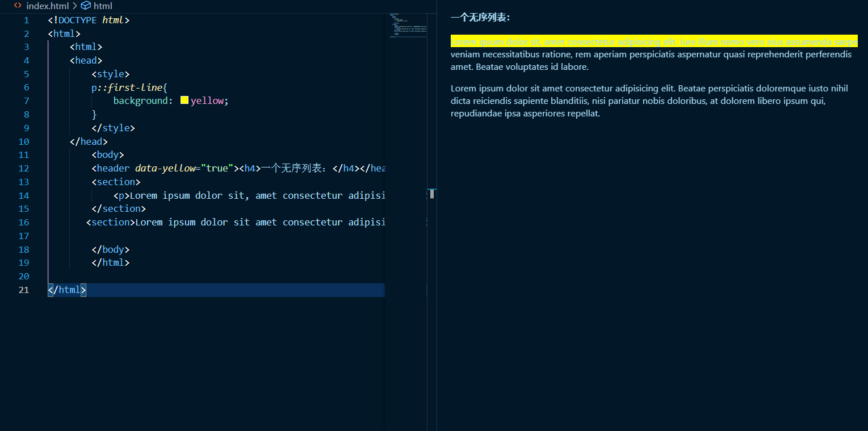
Task: Click the highlighted </html> tag on line 21
Action: click(67, 290)
